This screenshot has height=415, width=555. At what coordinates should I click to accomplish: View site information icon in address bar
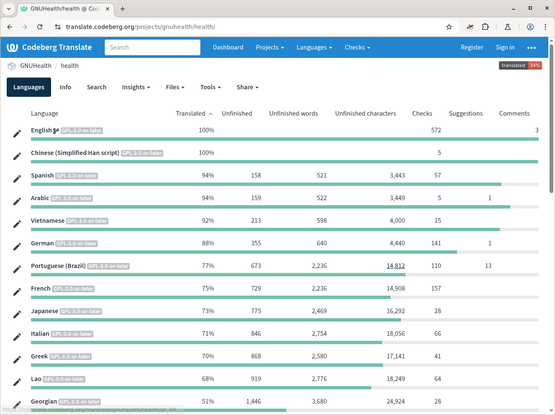[58, 27]
